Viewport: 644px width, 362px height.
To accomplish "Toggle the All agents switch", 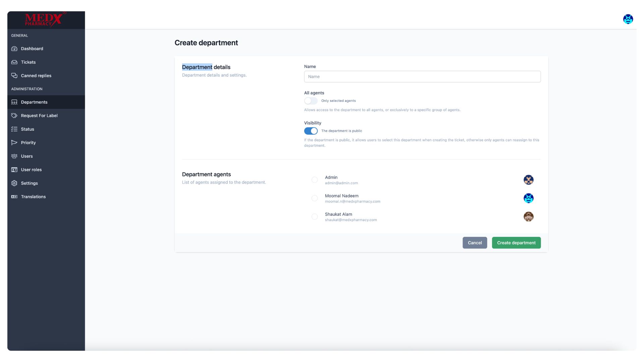I will [311, 101].
